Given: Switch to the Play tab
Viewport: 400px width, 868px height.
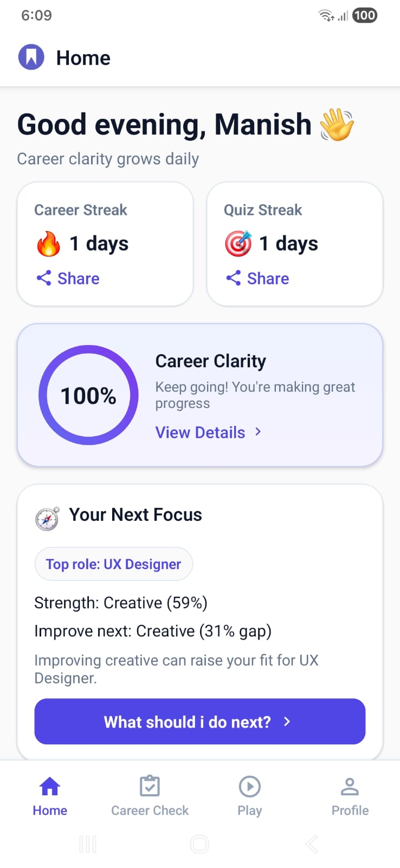Looking at the screenshot, I should point(249,795).
